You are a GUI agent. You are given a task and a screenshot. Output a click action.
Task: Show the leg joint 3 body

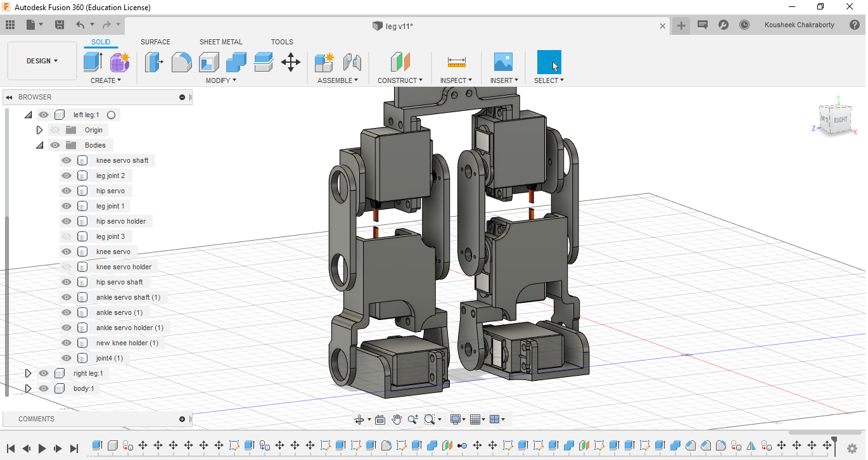67,236
